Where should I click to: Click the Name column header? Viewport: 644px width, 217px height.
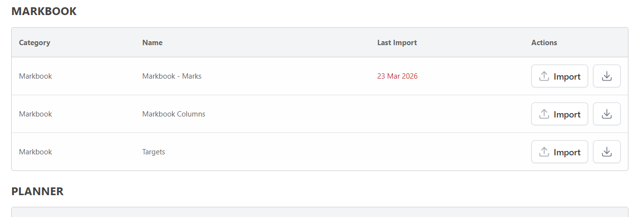tap(152, 43)
